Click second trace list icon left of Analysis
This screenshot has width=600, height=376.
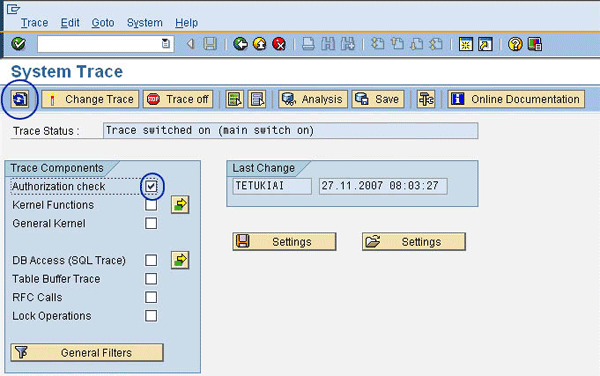(257, 99)
